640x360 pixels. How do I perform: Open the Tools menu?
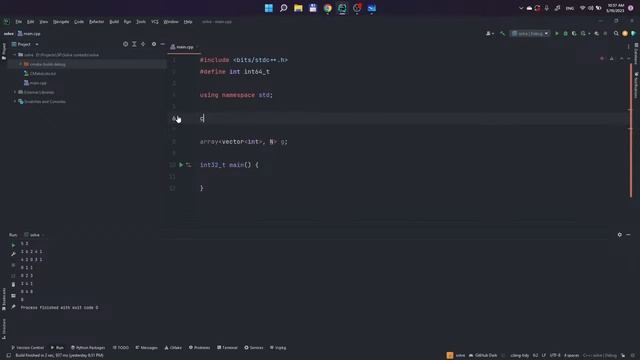point(141,22)
